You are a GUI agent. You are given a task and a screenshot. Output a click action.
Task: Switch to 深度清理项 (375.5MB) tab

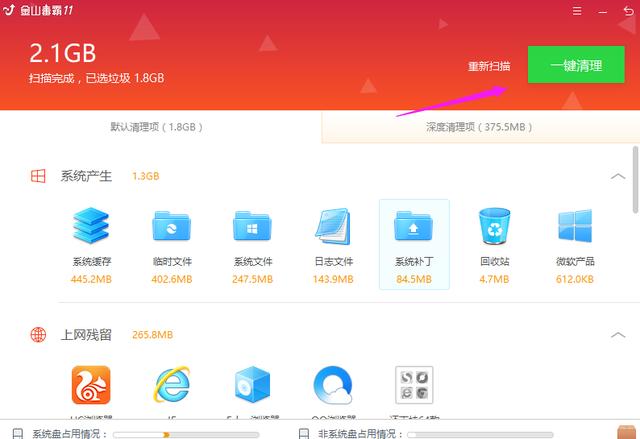[480, 127]
